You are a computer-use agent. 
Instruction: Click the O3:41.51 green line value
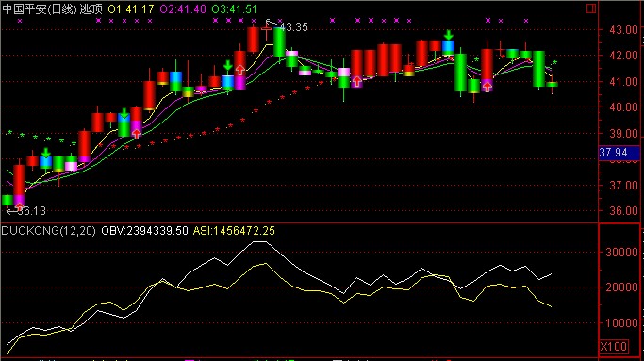coord(235,9)
